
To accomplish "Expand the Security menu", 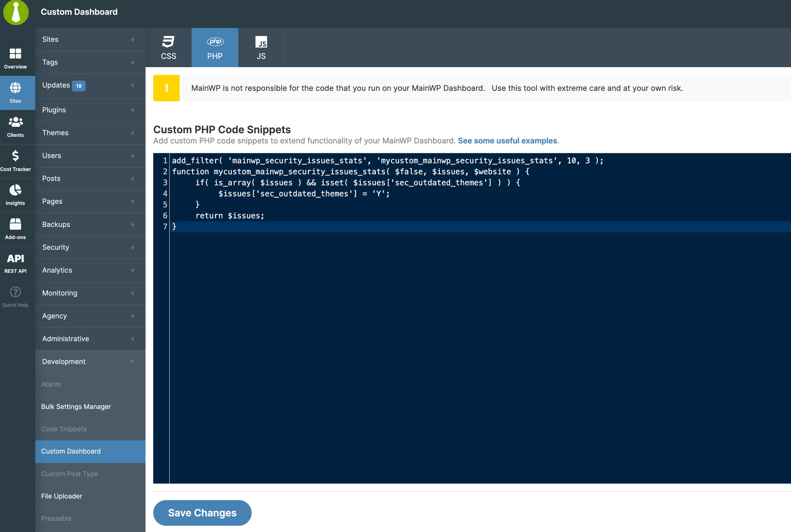I will click(x=90, y=247).
